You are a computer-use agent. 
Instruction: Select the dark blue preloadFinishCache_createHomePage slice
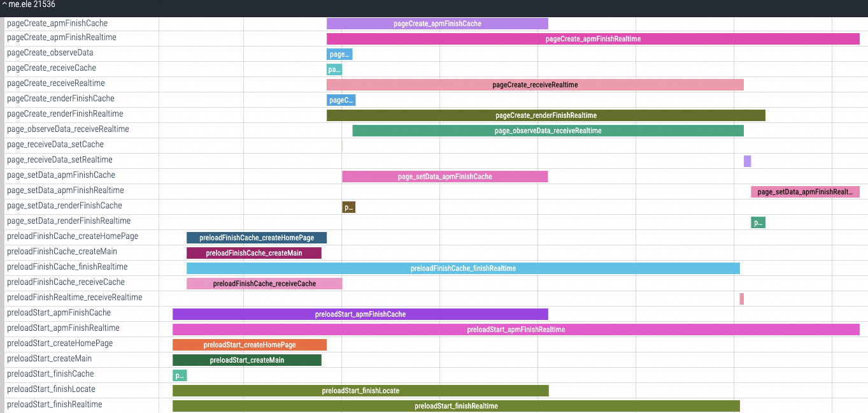point(256,238)
